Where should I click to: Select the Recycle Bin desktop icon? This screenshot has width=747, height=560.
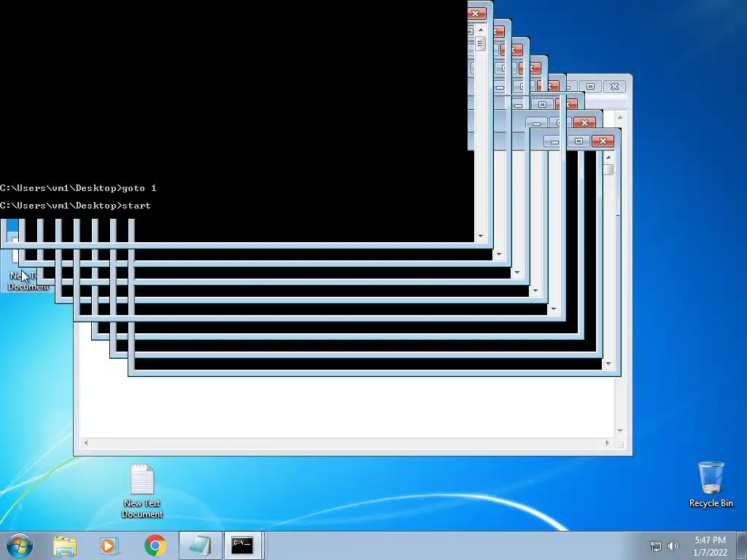pyautogui.click(x=711, y=484)
